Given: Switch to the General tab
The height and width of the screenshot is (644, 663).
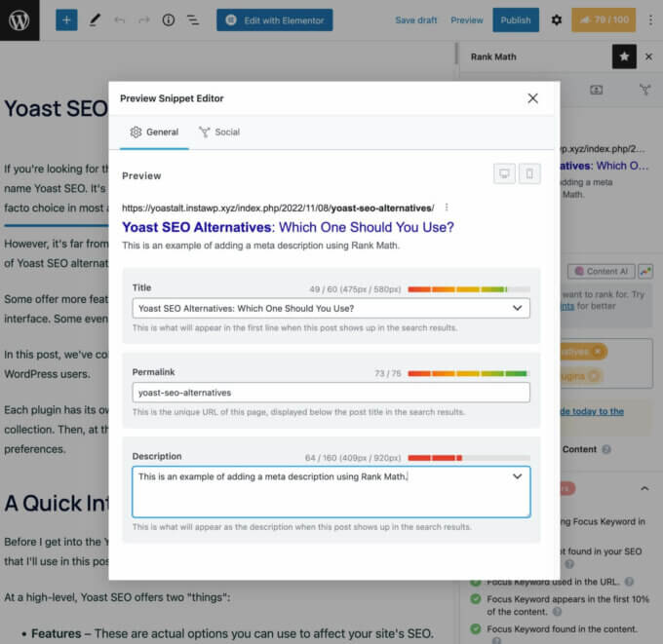Looking at the screenshot, I should point(154,132).
